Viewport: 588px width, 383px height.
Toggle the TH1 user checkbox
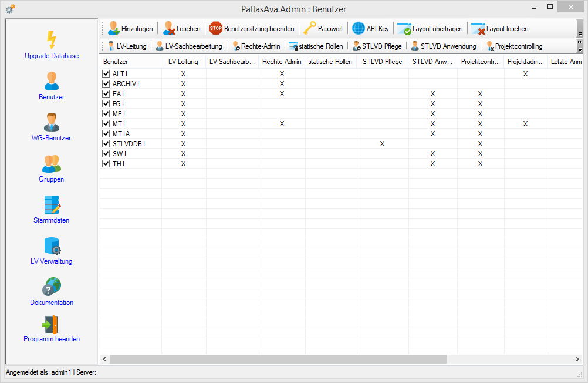[106, 163]
